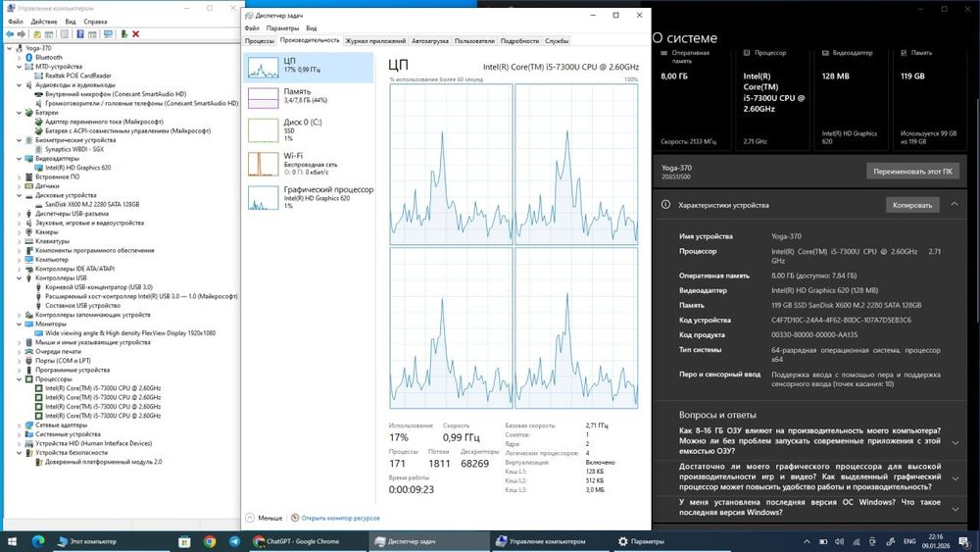Click Переименовать этот ПК button

[912, 172]
